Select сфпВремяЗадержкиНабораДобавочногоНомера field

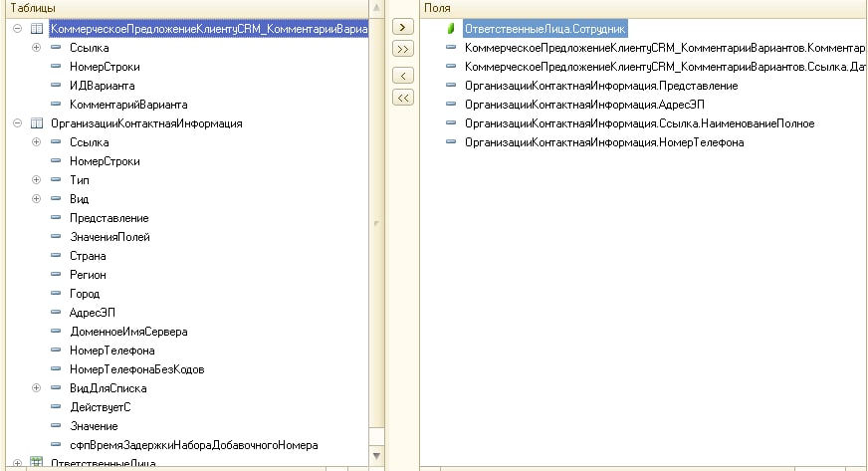coord(194,445)
